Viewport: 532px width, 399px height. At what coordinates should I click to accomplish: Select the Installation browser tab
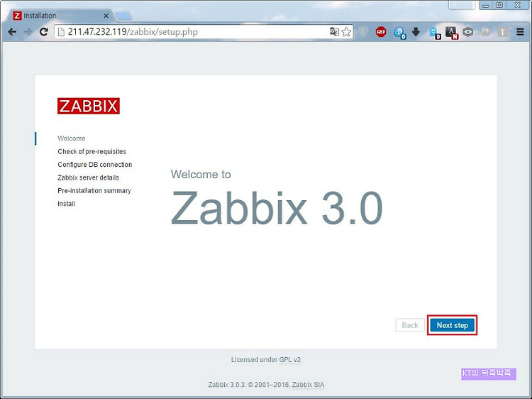tap(60, 16)
